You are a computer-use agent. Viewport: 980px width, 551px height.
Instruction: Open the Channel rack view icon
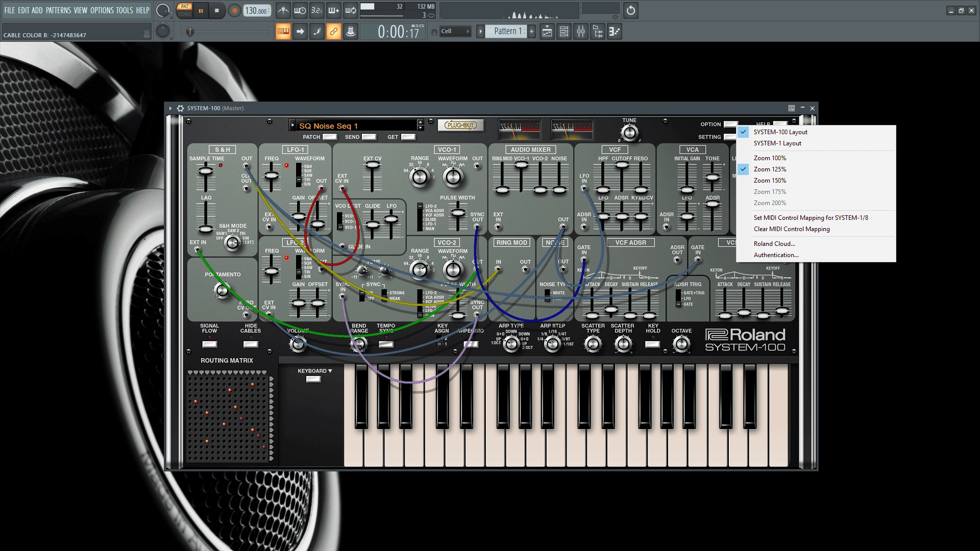pos(564,32)
